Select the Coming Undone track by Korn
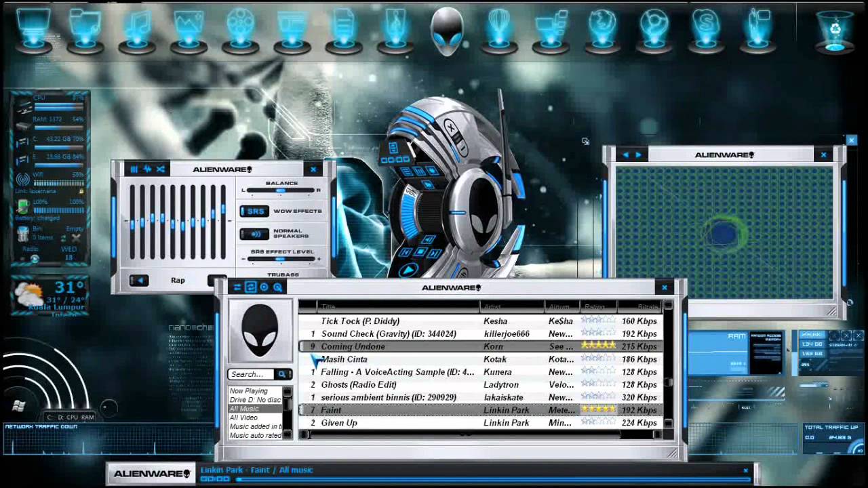868x488 pixels. pyautogui.click(x=480, y=346)
